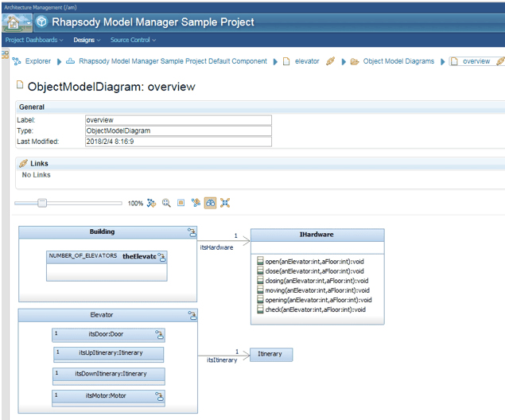
Task: Expand the arrow before the overview breadcrumb
Action: click(442, 61)
